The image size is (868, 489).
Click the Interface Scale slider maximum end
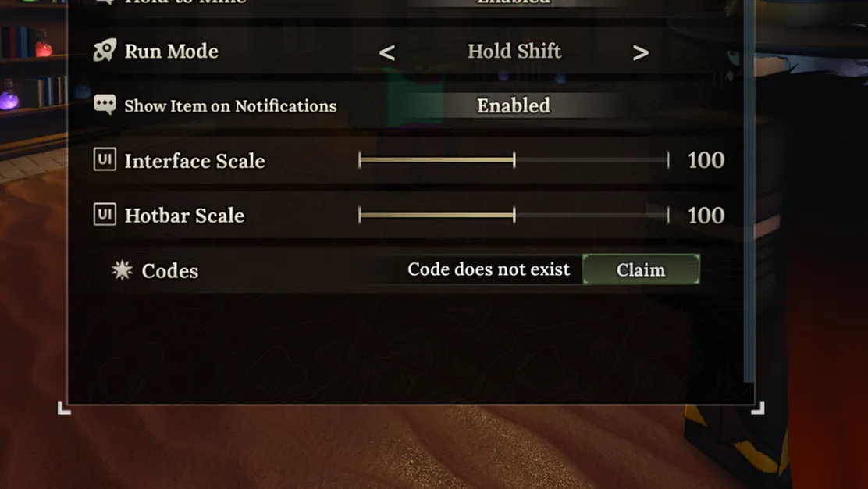668,160
